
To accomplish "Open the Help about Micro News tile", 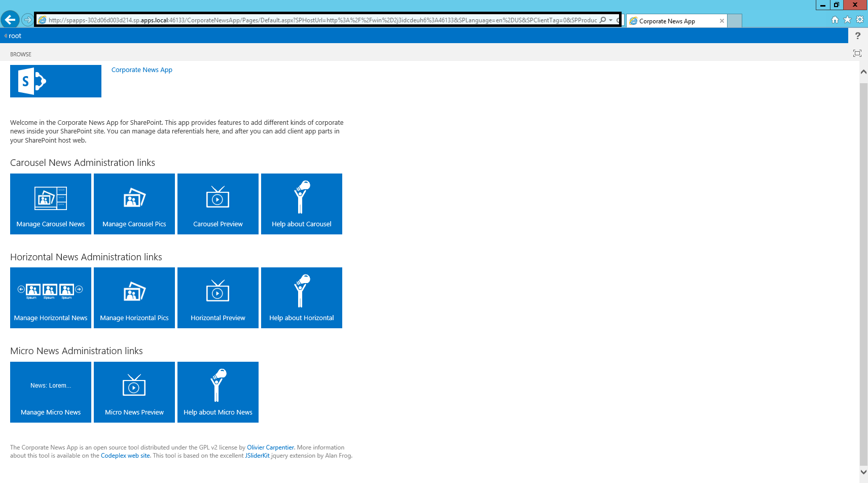I will [x=218, y=392].
